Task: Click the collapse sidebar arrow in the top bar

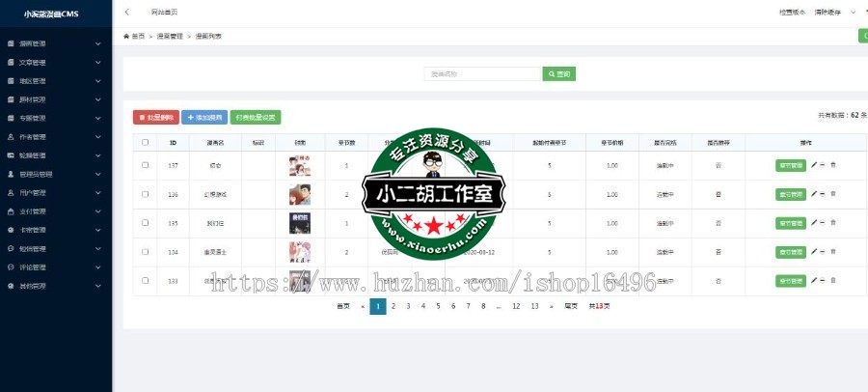Action: (x=127, y=12)
